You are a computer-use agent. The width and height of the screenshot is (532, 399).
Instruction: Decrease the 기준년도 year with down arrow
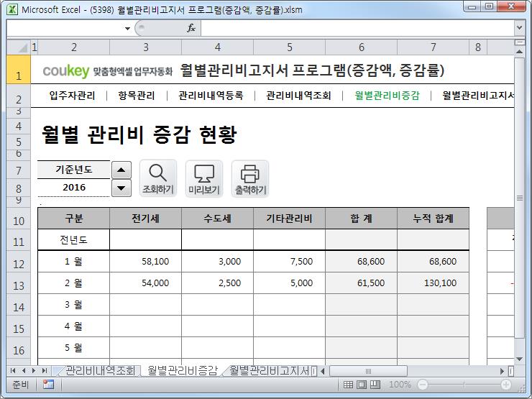tap(121, 188)
